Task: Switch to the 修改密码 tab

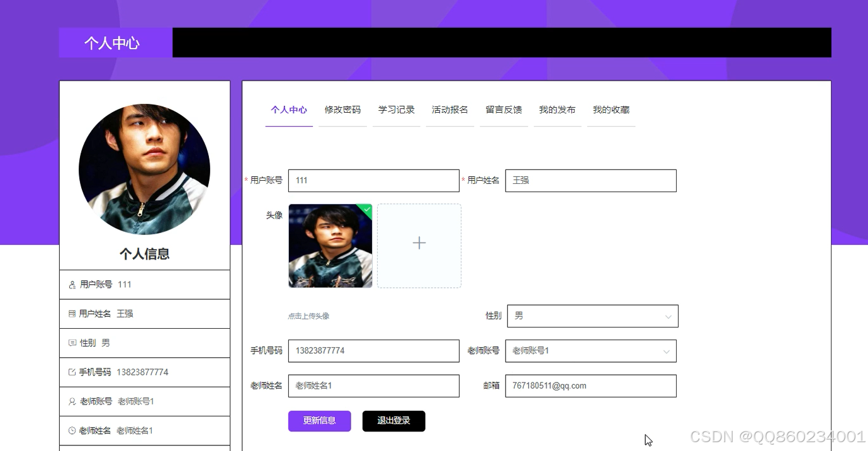Action: pos(342,110)
